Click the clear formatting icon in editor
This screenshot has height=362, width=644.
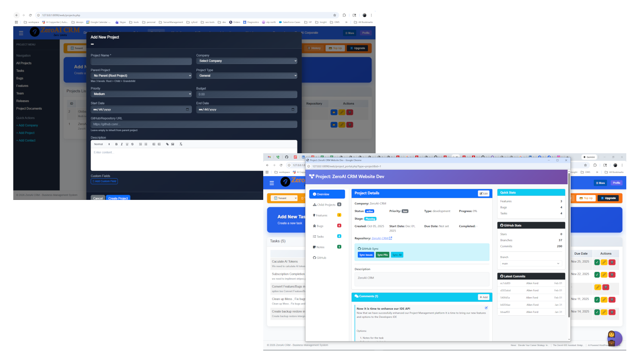click(181, 144)
